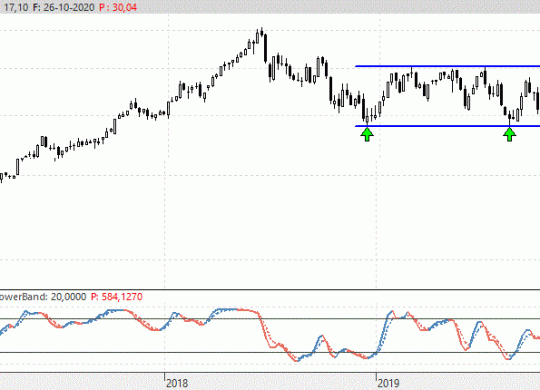Select the right green up-arrow buy marker
The image size is (540, 390).
(x=509, y=134)
